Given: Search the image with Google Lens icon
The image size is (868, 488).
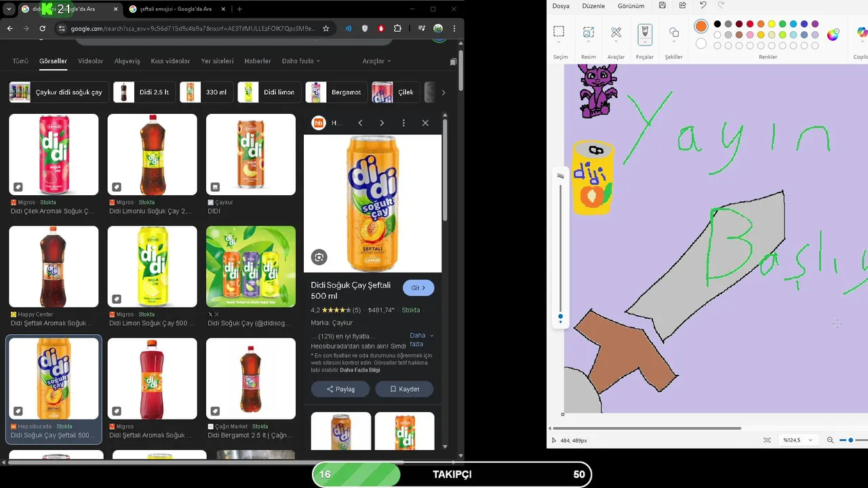Looking at the screenshot, I should tap(319, 257).
